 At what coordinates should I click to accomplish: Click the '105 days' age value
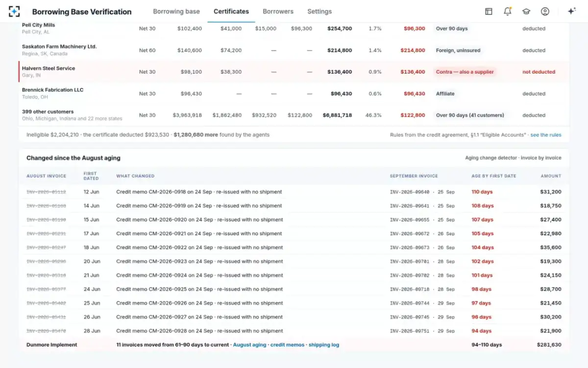pos(483,234)
